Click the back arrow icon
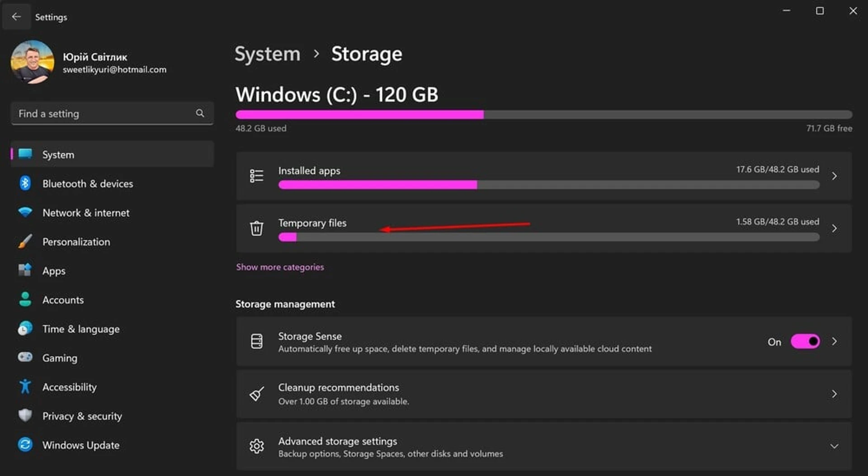The image size is (868, 476). 16,17
